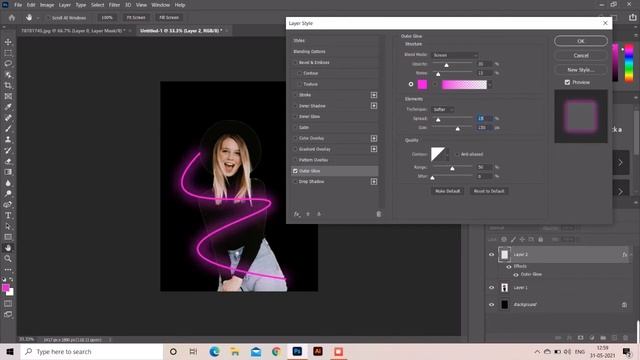Click the pink glow color swatch
640x360 pixels.
pos(422,84)
